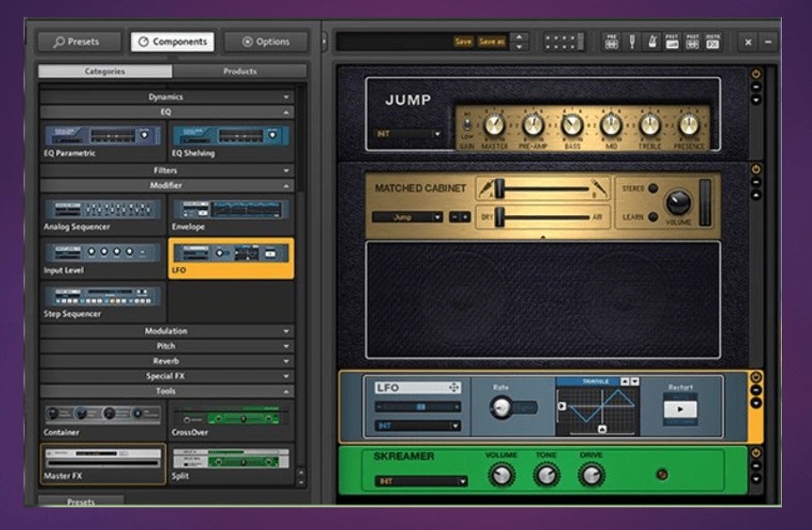The image size is (812, 530).
Task: Open the LFO INT preset dropdown
Action: [x=418, y=426]
